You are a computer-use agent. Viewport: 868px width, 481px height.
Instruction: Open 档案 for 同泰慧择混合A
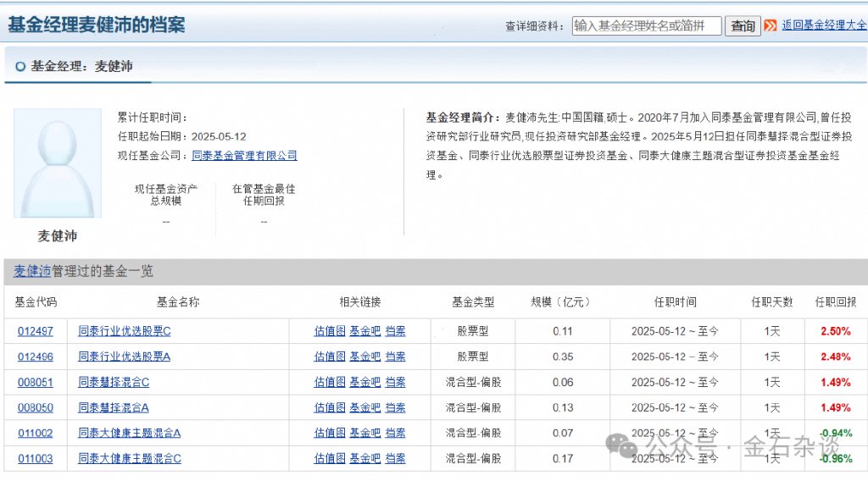click(x=395, y=407)
